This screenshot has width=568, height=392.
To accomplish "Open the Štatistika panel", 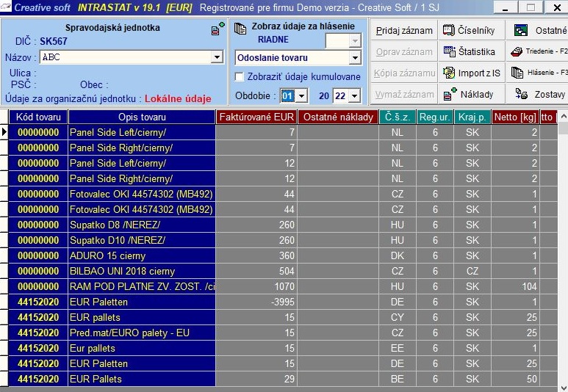I will [x=471, y=52].
